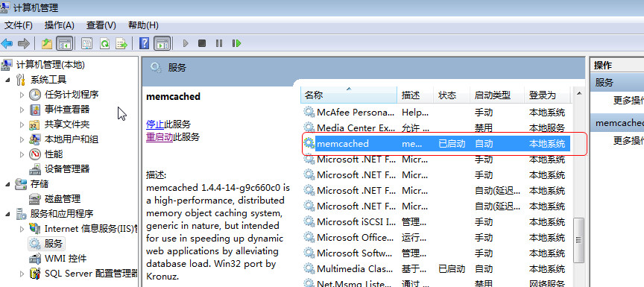The width and height of the screenshot is (644, 287).
Task: Select the 存储 tree item
Action: coord(40,184)
